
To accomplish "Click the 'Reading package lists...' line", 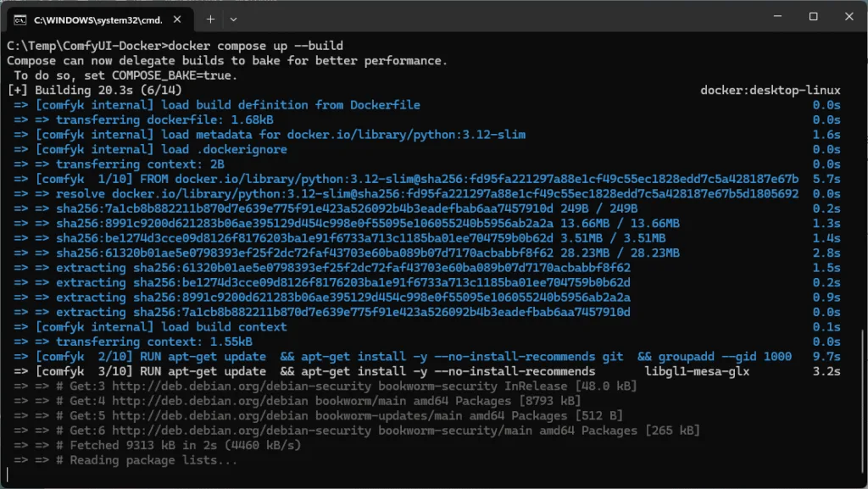I will pyautogui.click(x=153, y=460).
